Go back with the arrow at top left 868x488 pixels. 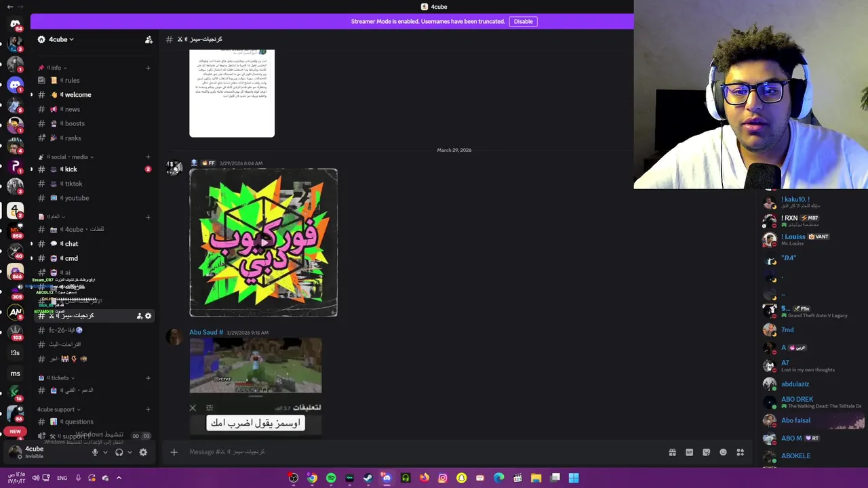pos(9,7)
